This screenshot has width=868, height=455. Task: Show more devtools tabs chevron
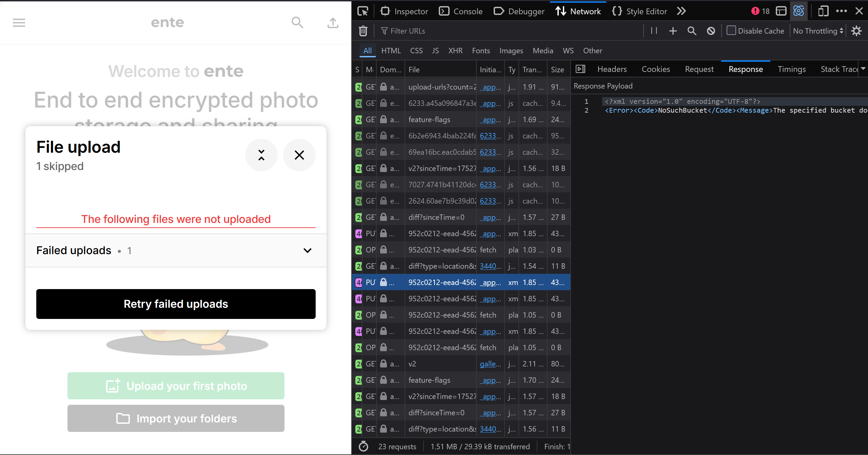[682, 11]
